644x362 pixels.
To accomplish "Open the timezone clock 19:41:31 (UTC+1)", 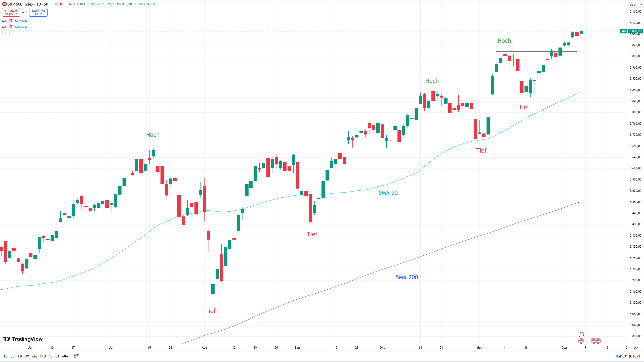I will [628, 356].
